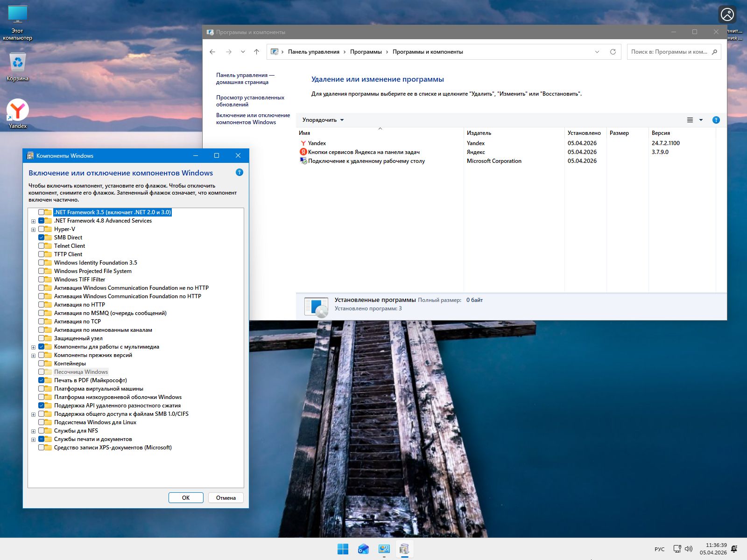Enable the Telnet Client checkbox
747x560 pixels.
[42, 246]
